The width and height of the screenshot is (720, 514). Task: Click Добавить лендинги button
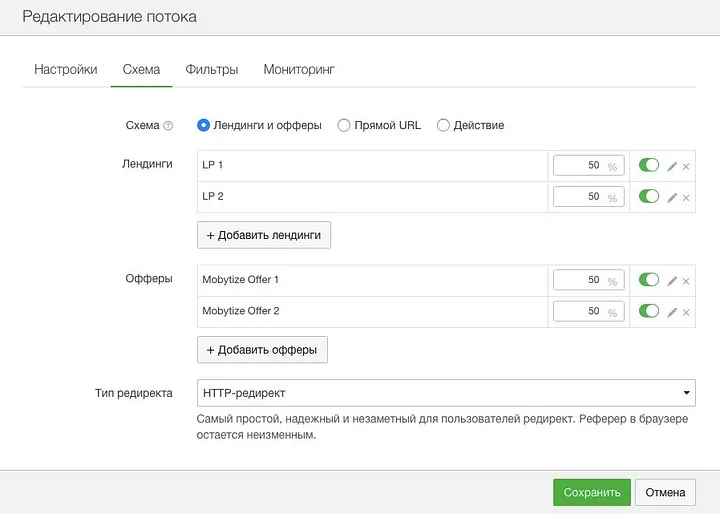pos(264,235)
